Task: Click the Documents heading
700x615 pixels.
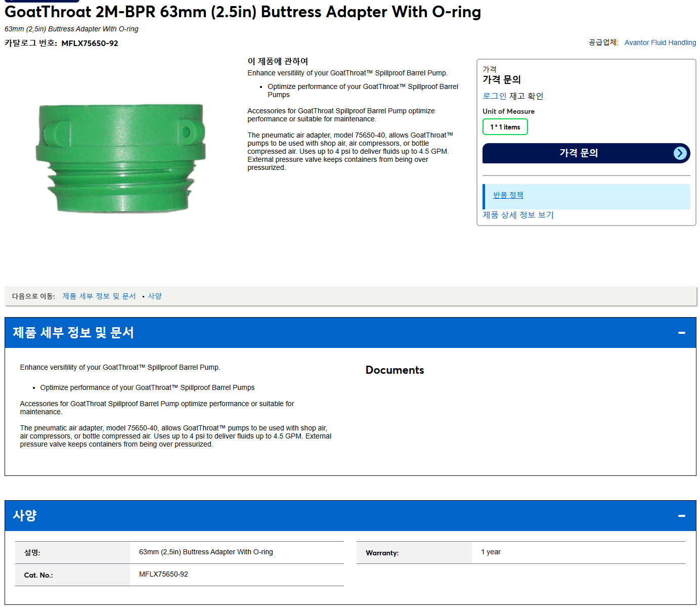Action: 395,370
